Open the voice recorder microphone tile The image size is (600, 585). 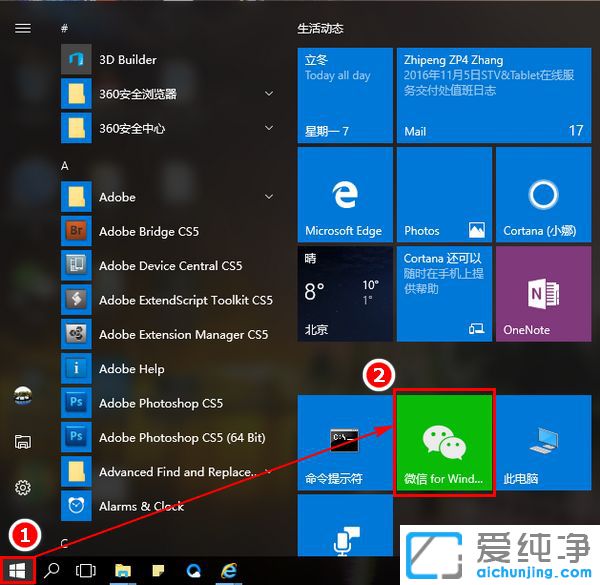coord(345,525)
